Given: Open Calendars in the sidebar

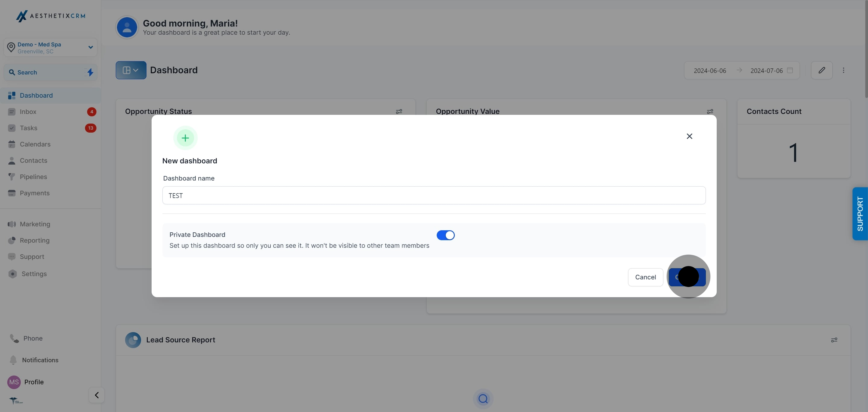Looking at the screenshot, I should point(51,144).
